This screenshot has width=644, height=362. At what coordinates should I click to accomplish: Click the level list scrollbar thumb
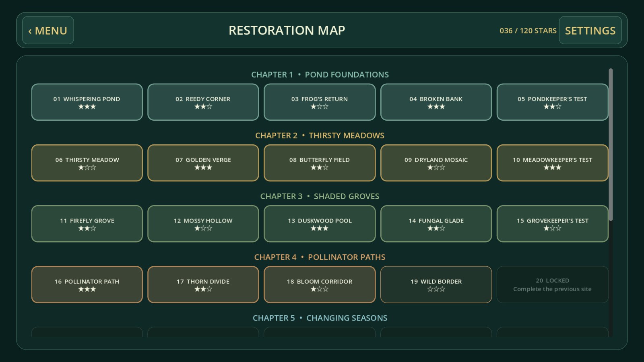pyautogui.click(x=611, y=144)
